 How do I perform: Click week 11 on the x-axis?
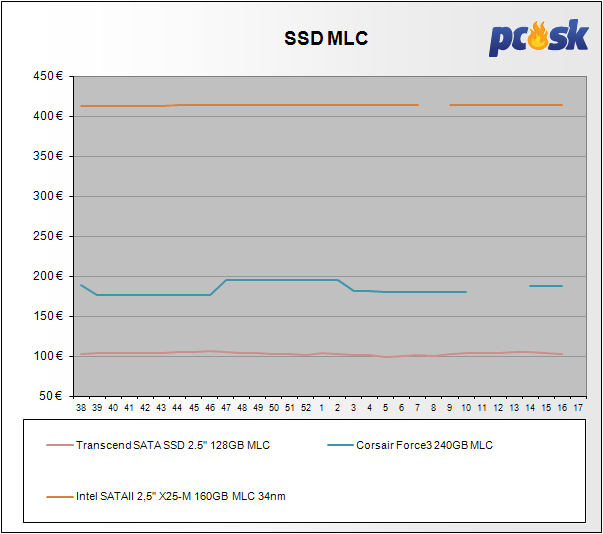tap(482, 408)
